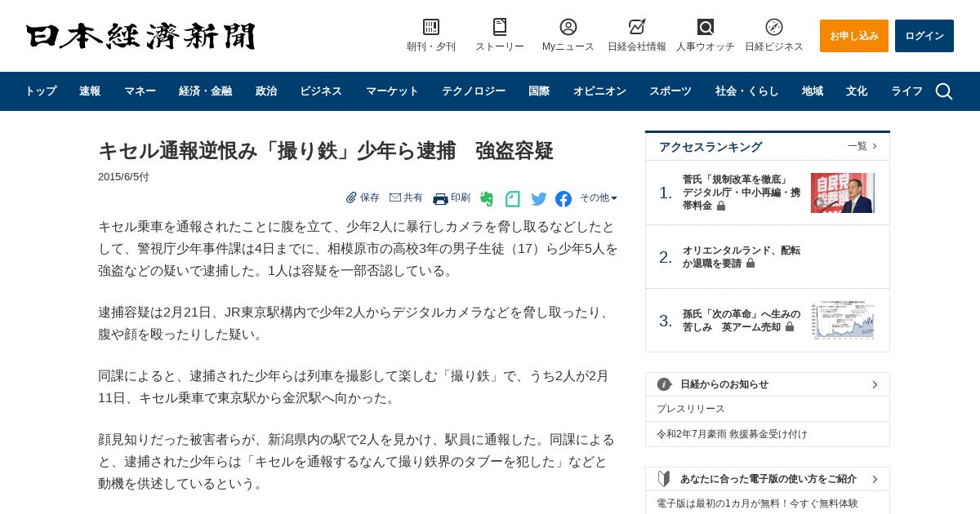Screen dimensions: 980x514
Task: Click the book icon beside 電子版の使い方
Action: click(664, 479)
